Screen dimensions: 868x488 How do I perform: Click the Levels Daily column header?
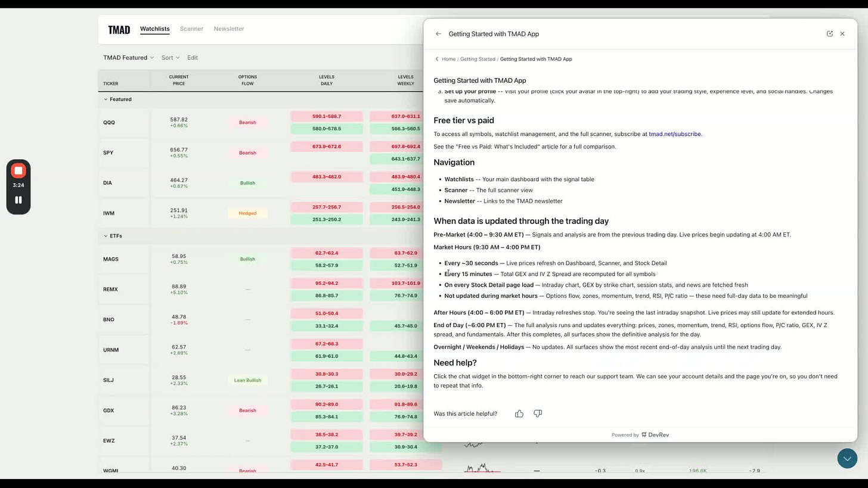pyautogui.click(x=327, y=80)
